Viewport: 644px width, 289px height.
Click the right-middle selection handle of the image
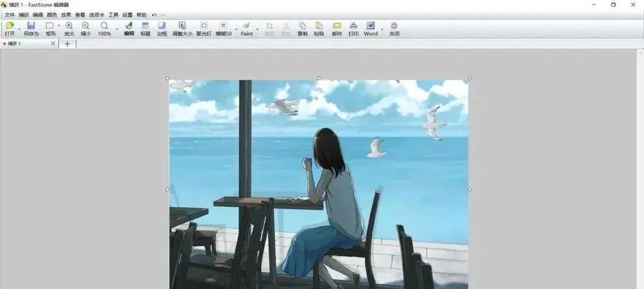(470, 189)
